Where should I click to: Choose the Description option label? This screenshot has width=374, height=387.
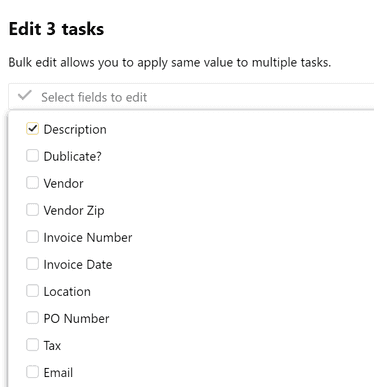click(75, 130)
